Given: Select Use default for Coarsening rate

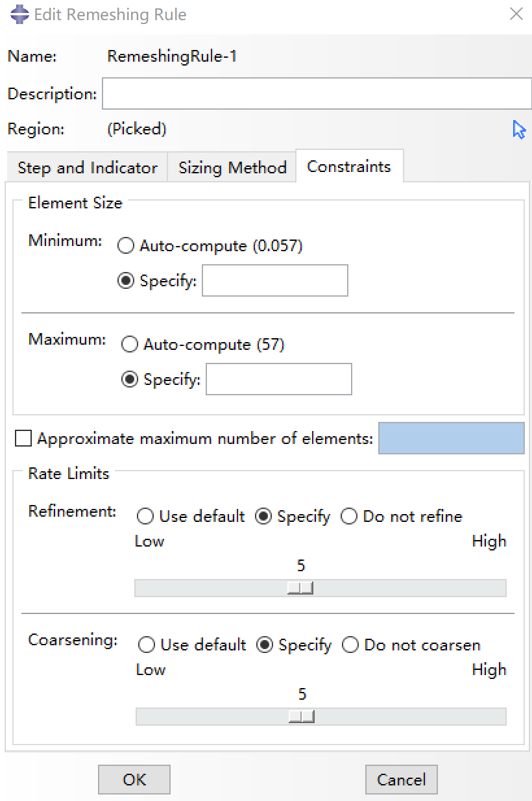Looking at the screenshot, I should [x=147, y=645].
